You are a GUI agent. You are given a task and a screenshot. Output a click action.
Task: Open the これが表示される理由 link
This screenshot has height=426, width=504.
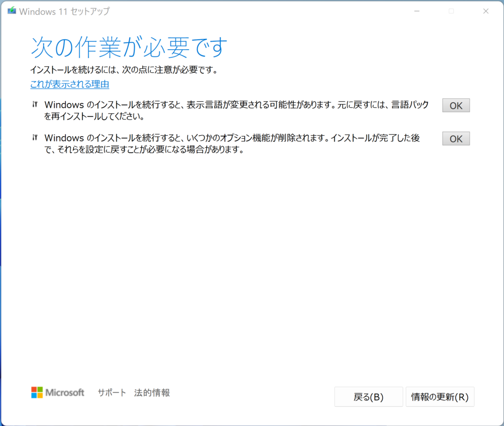69,84
